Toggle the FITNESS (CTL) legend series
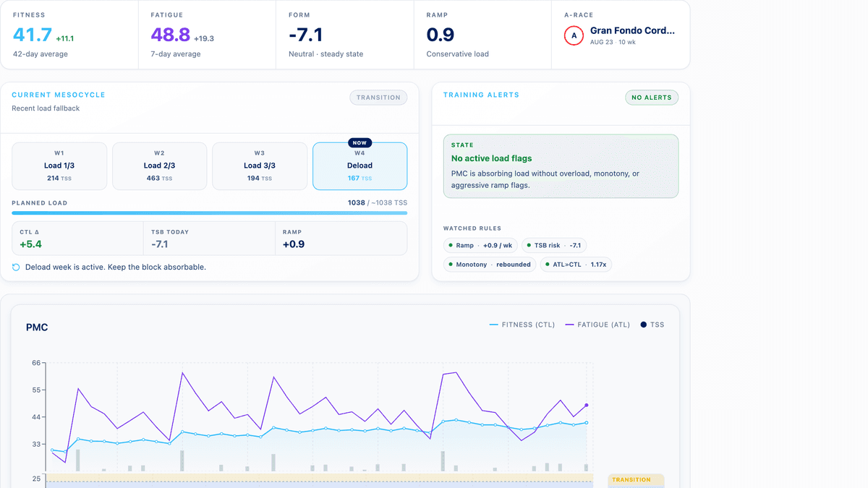Viewport: 868px width, 488px height. point(522,325)
